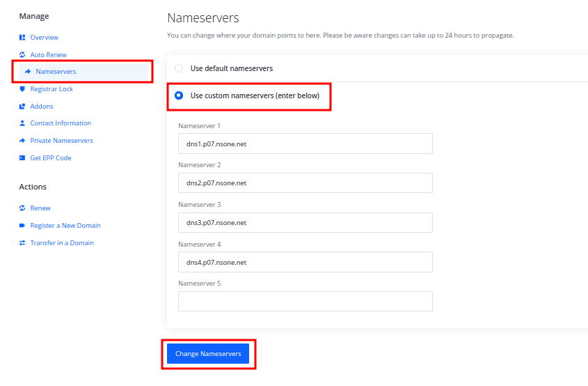Select Use custom nameservers radio button
Viewport: 588px width, 386px height.
179,95
